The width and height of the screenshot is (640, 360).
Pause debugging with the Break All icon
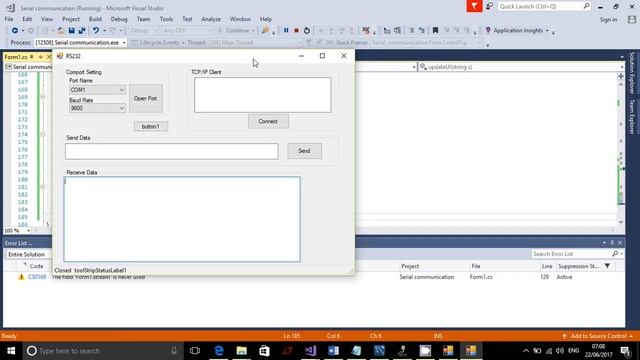click(x=286, y=31)
